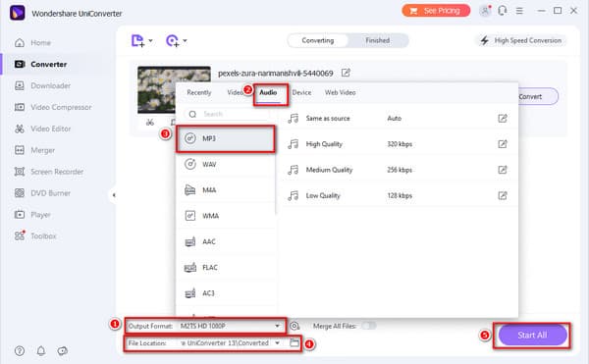589x364 pixels.
Task: Open the File Location dropdown
Action: pyautogui.click(x=230, y=343)
